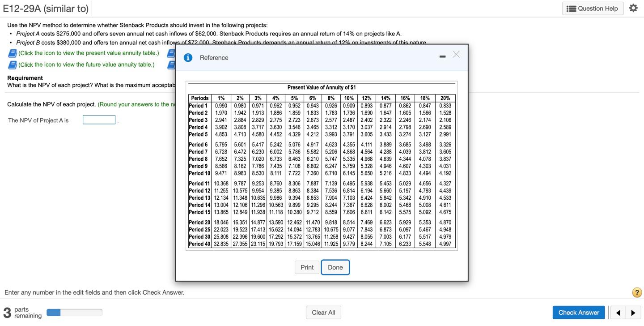Image resolution: width=644 pixels, height=326 pixels.
Task: Click the Requirement heading
Action: tap(25, 78)
